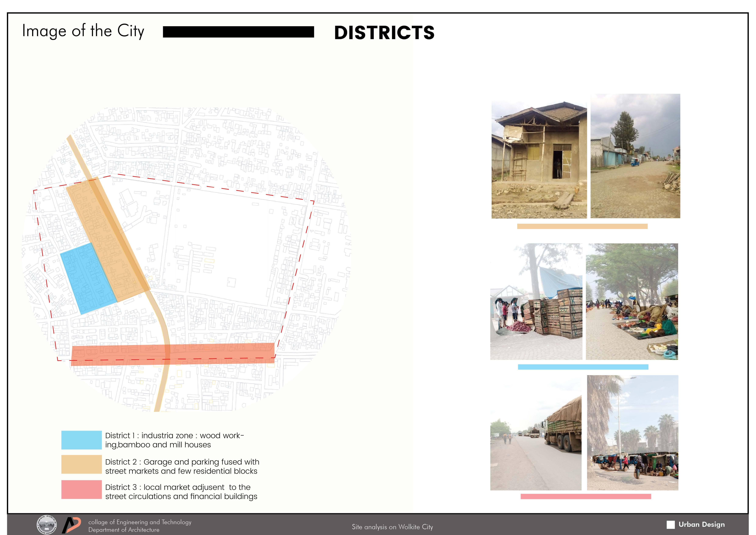The height and width of the screenshot is (535, 756).
Task: Open the cobblestone street with tree photo
Action: pos(635,156)
